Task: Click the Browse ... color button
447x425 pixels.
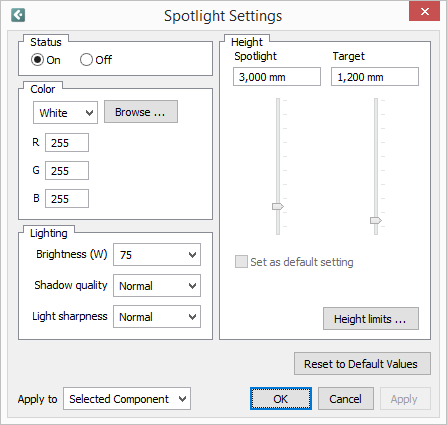Action: coord(141,112)
